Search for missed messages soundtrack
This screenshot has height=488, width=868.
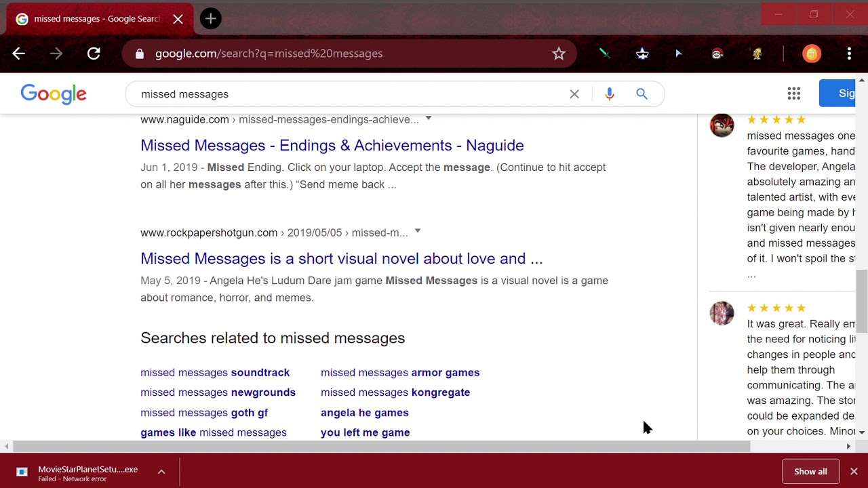pyautogui.click(x=215, y=373)
